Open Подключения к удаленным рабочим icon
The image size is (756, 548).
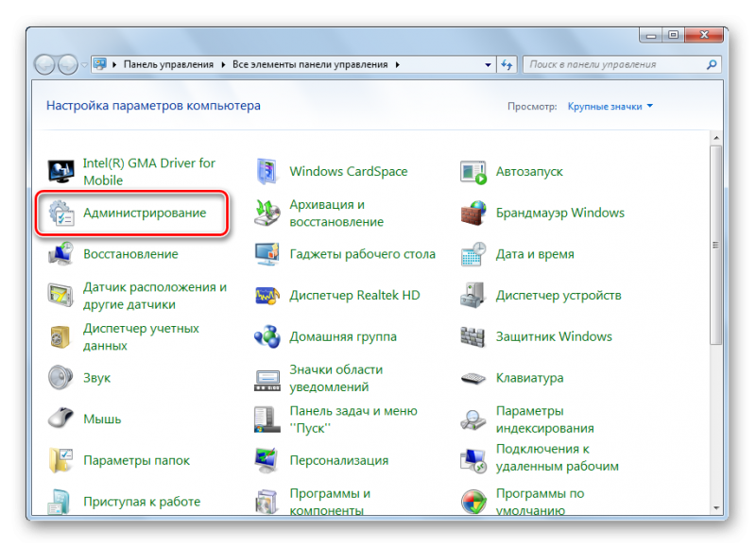(x=473, y=460)
